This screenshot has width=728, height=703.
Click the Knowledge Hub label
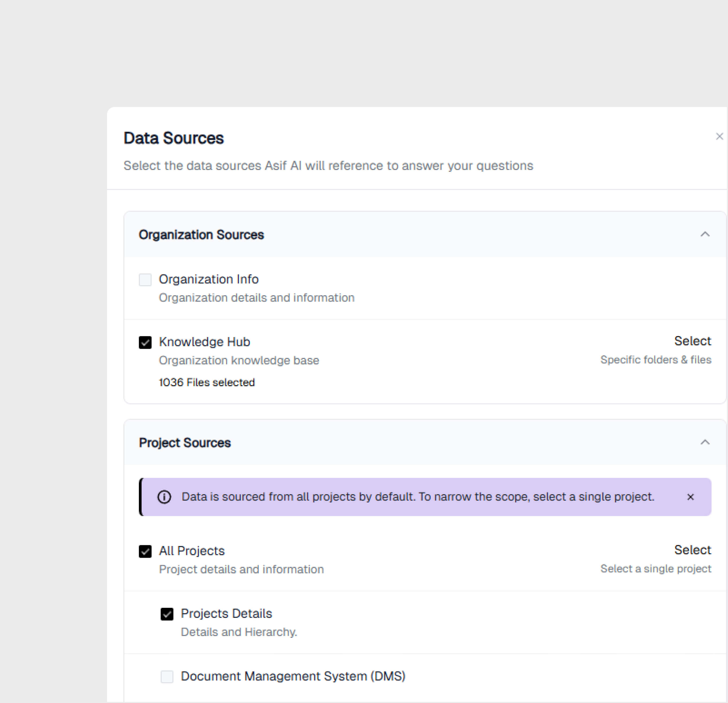[204, 342]
